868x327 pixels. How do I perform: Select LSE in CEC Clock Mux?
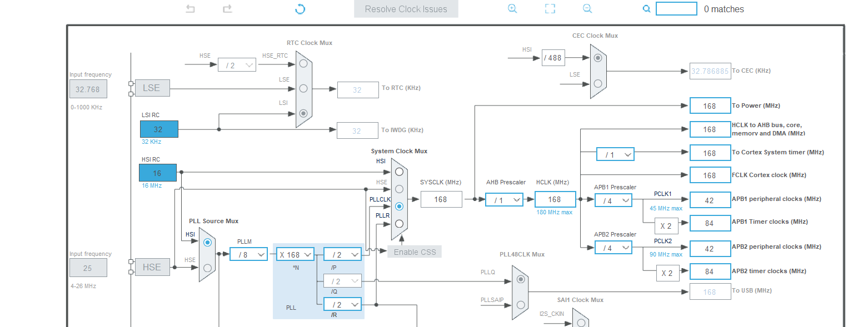[598, 83]
